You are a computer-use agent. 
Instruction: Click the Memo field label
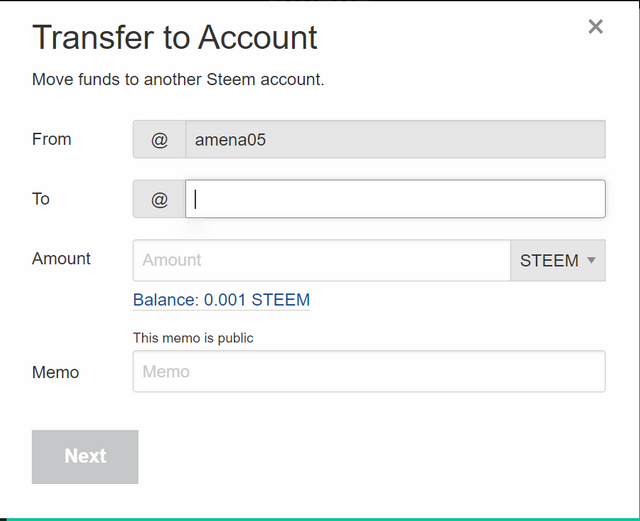56,372
